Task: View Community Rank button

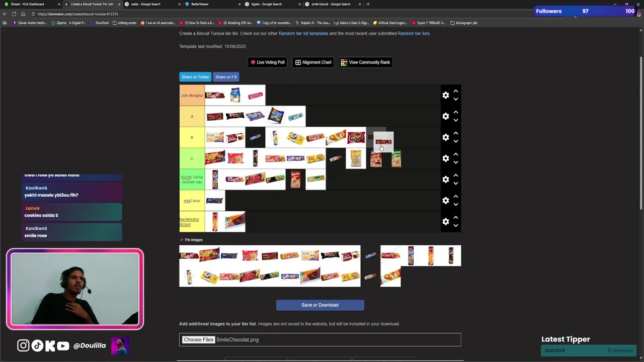Action: [365, 62]
